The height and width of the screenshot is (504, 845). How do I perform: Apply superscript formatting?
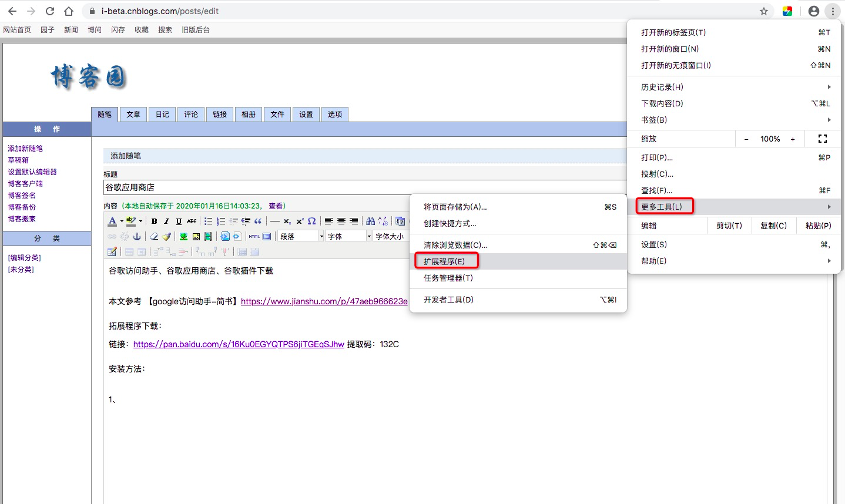point(300,221)
